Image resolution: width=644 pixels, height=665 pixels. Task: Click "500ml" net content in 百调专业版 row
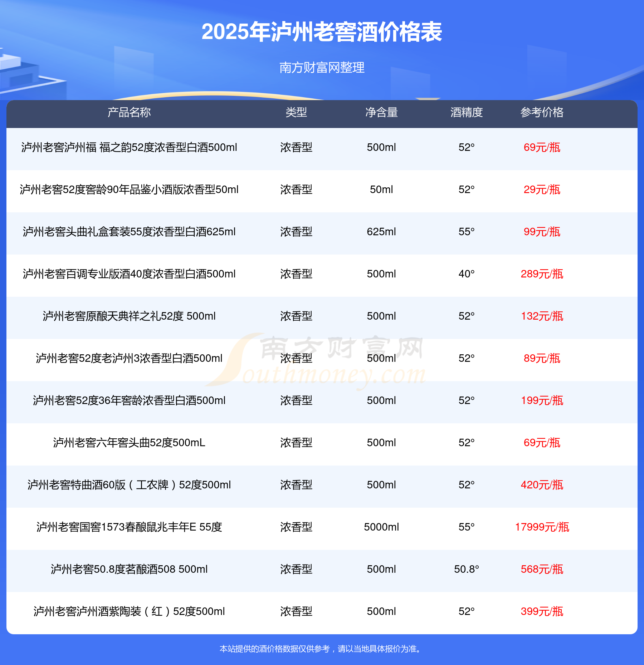(x=381, y=274)
